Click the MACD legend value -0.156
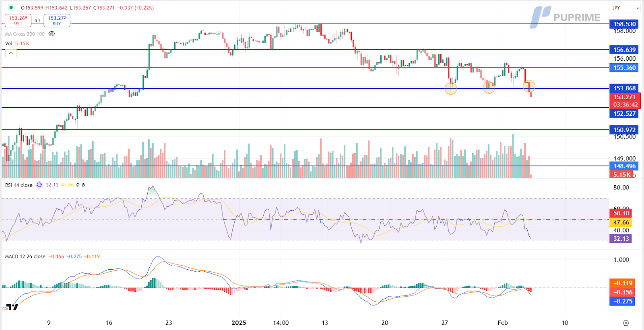This screenshot has height=330, width=644. pos(56,256)
